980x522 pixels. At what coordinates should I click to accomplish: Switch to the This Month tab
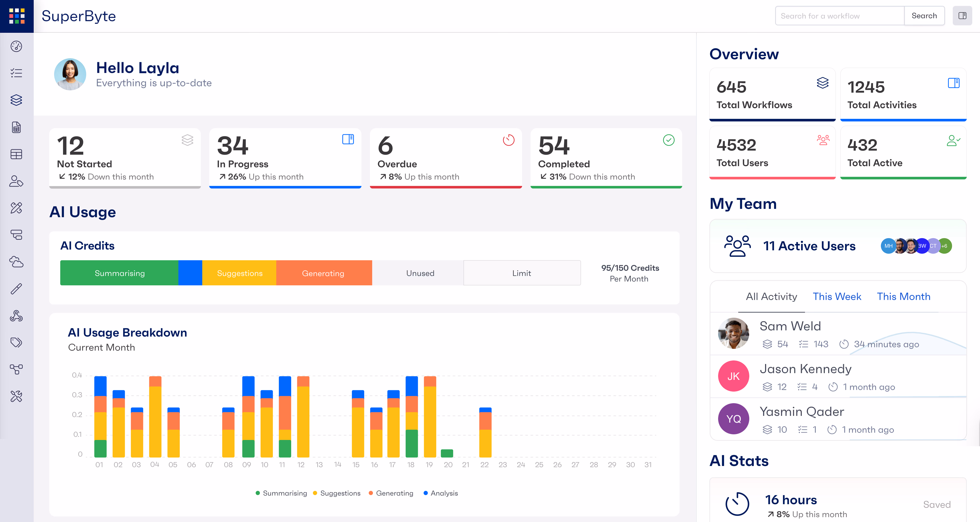[x=904, y=297]
